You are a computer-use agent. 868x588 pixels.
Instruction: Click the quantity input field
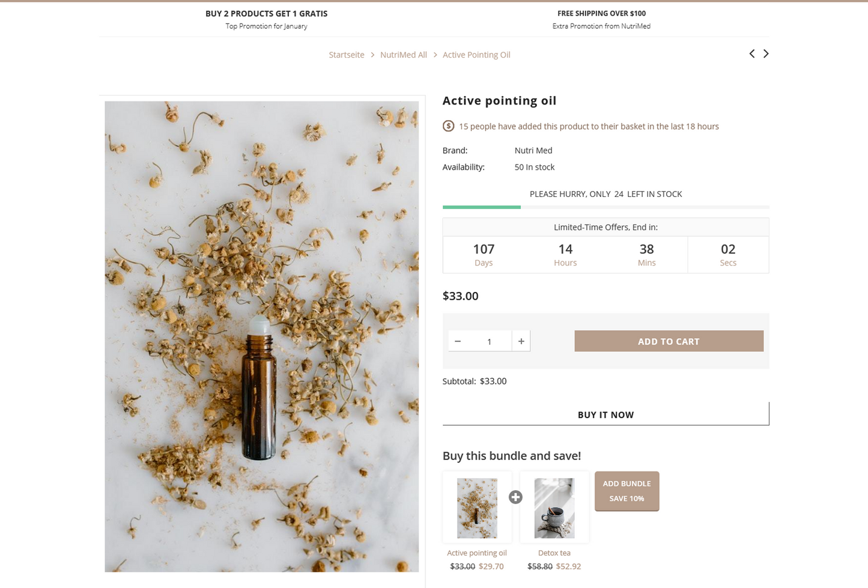489,341
